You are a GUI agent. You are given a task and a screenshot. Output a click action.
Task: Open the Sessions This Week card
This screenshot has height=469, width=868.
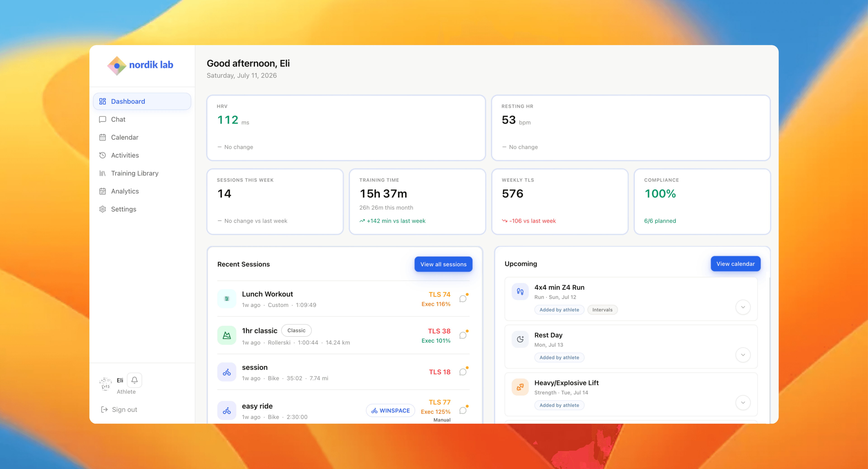tap(275, 202)
